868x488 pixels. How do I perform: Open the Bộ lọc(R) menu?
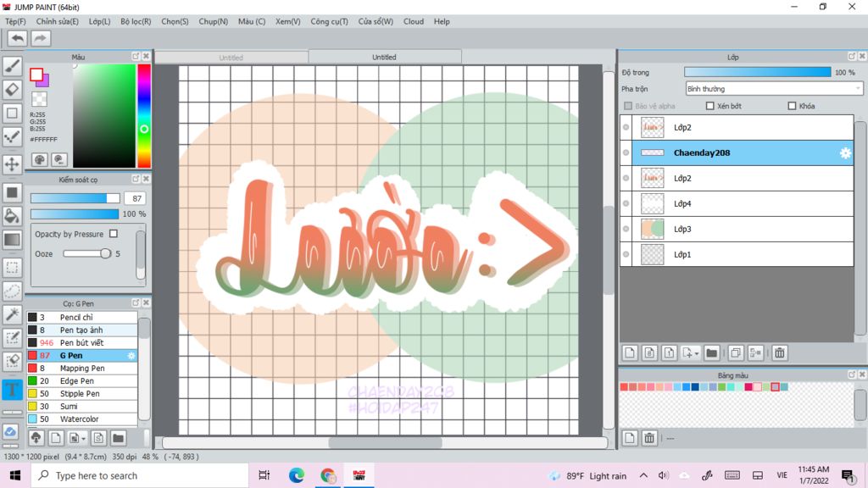click(x=136, y=21)
